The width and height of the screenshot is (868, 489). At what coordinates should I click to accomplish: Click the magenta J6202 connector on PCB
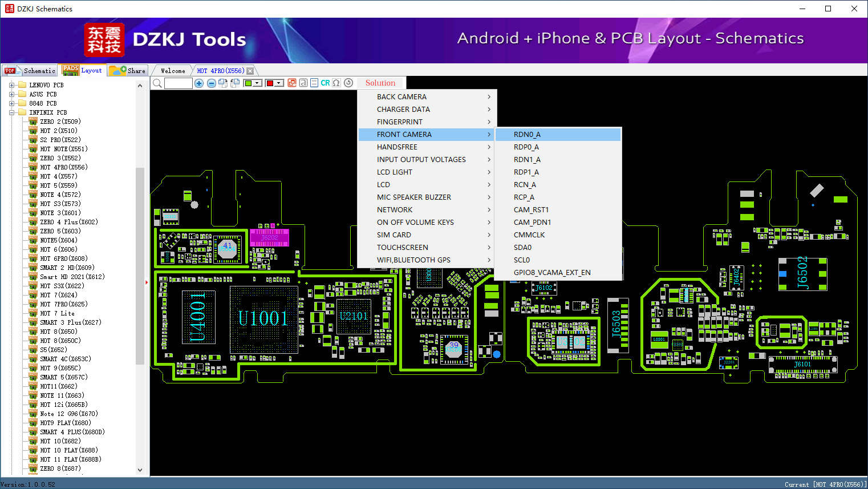coord(269,237)
